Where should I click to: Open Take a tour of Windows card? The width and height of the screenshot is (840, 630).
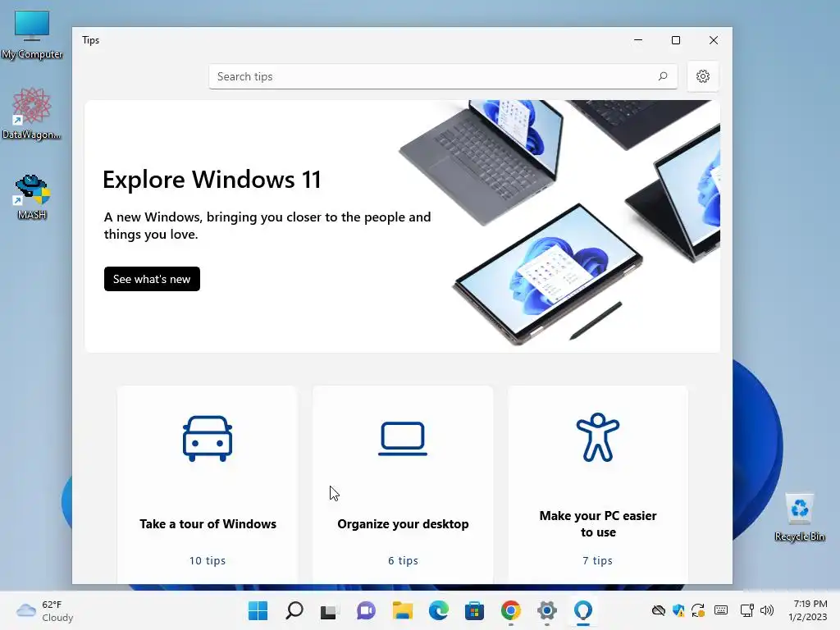(208, 485)
